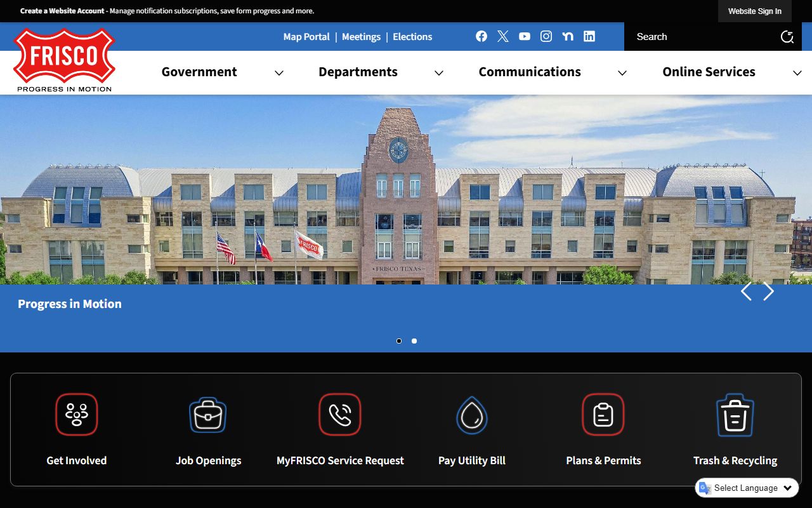812x508 pixels.
Task: Open the Instagram social icon
Action: tap(546, 36)
